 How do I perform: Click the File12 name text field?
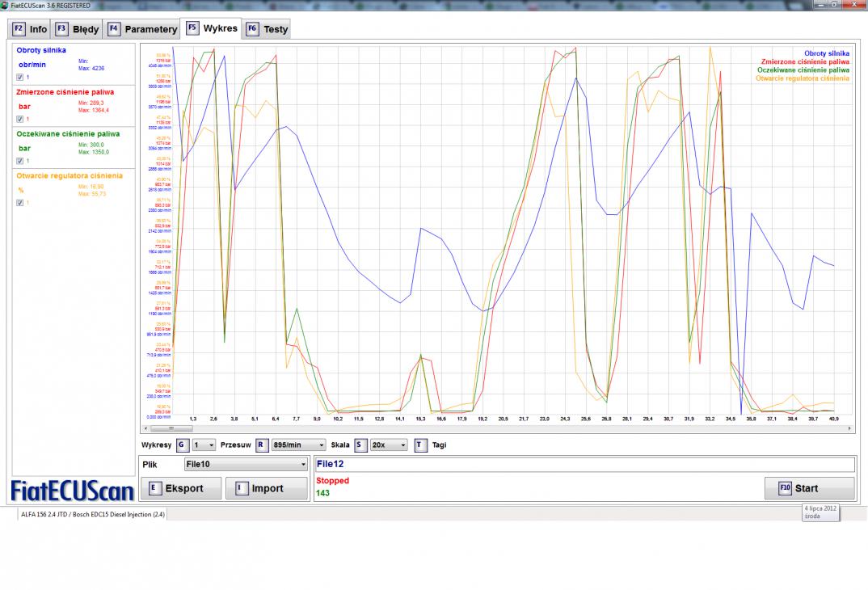(584, 465)
